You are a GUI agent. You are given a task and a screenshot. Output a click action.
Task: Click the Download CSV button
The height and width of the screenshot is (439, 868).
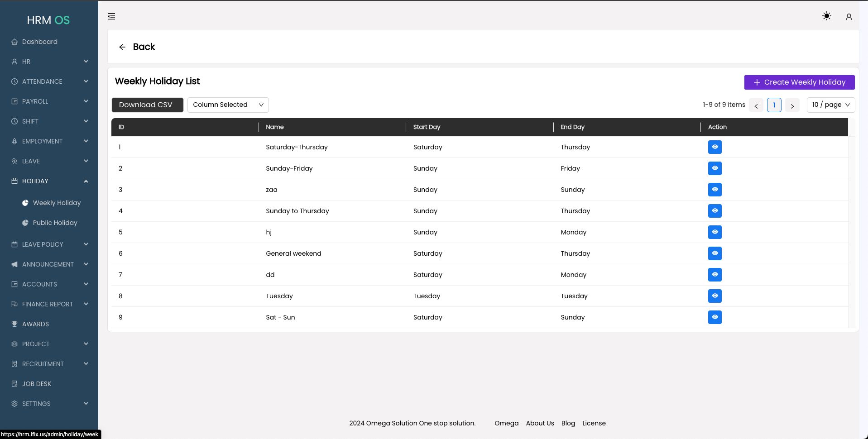pyautogui.click(x=147, y=105)
